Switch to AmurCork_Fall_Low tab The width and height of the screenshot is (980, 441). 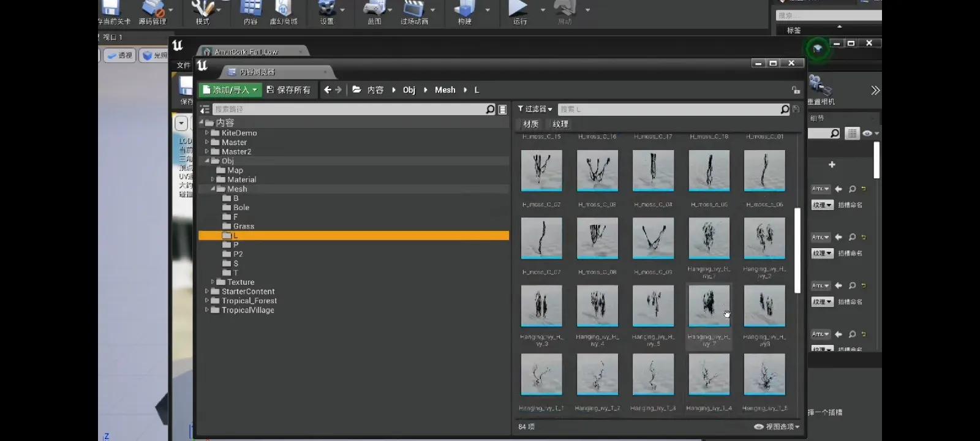pos(246,52)
